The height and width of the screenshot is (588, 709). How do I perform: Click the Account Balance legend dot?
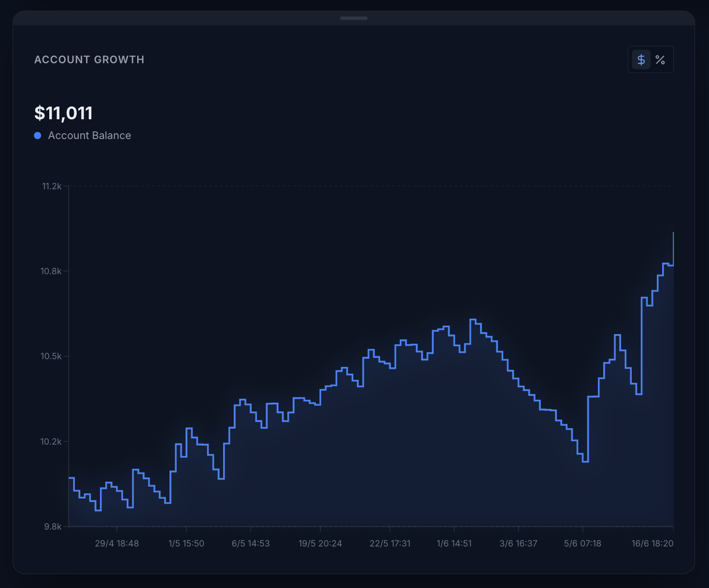click(x=38, y=136)
